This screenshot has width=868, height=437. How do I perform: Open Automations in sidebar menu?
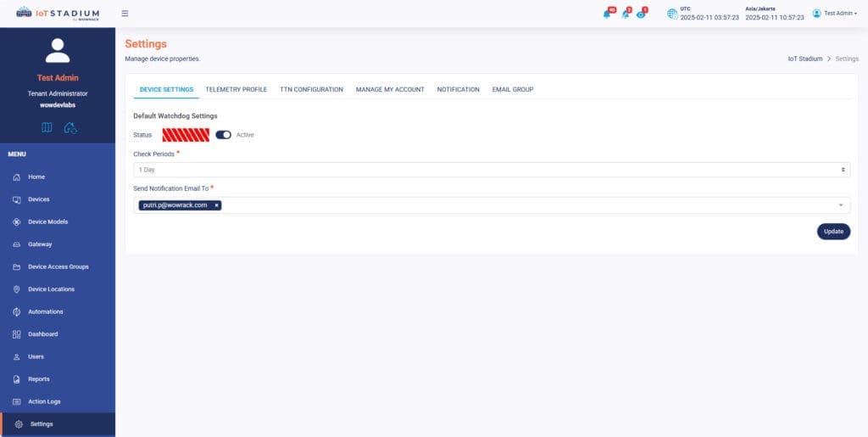click(x=45, y=311)
